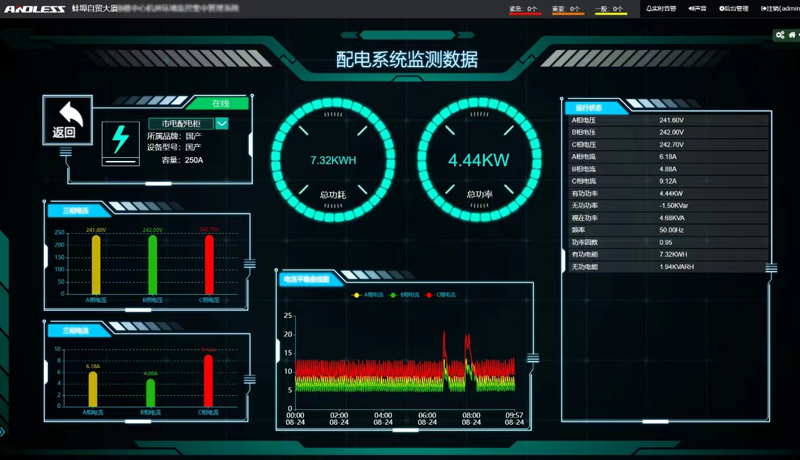Select the 频率 row in the status table
The width and height of the screenshot is (800, 460).
coord(665,230)
